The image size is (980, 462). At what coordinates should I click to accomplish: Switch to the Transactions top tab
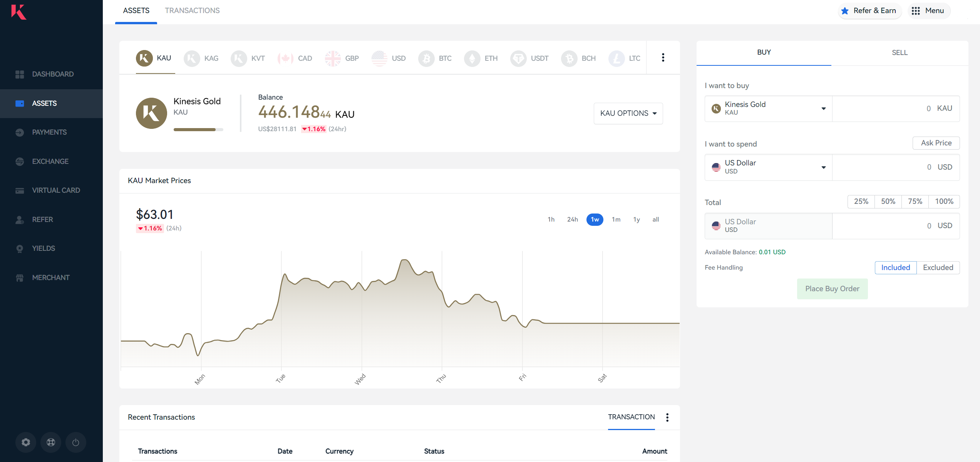192,11
